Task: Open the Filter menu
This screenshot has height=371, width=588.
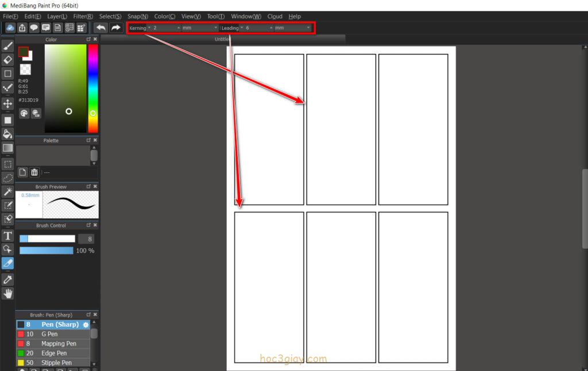Action: (x=83, y=17)
